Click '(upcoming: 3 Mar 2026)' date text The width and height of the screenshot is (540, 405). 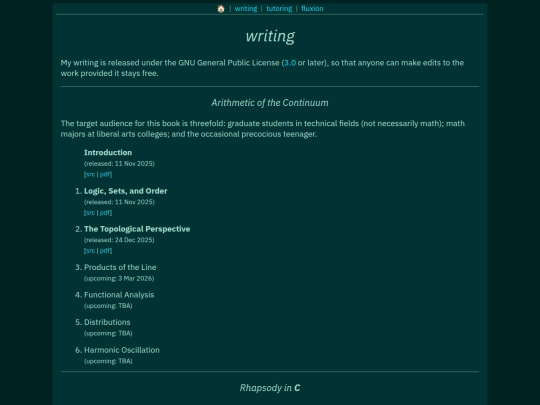(119, 278)
